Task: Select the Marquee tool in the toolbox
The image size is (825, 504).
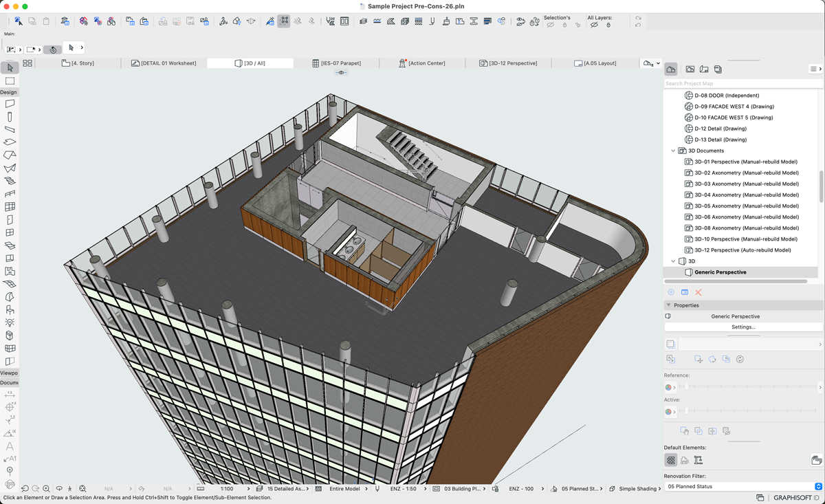Action: [10, 81]
